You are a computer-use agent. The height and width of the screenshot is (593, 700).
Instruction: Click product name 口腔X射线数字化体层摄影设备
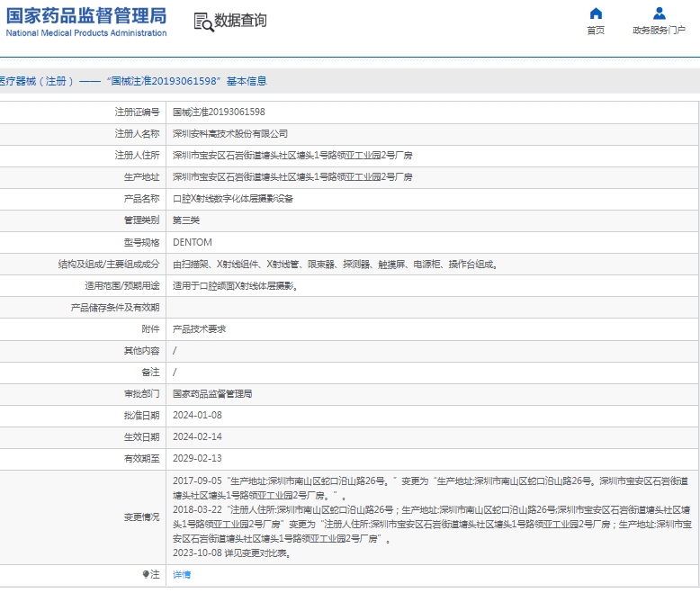click(x=233, y=198)
